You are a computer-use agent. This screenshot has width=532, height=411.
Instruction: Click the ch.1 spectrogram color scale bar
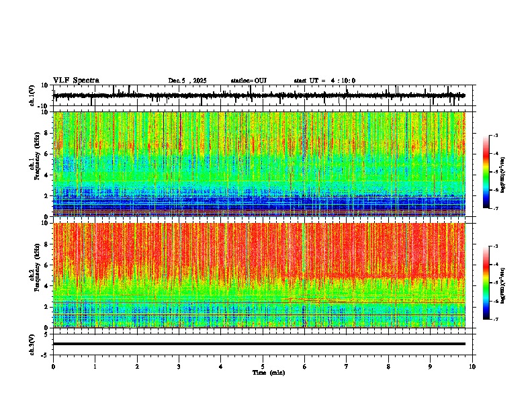pyautogui.click(x=486, y=172)
